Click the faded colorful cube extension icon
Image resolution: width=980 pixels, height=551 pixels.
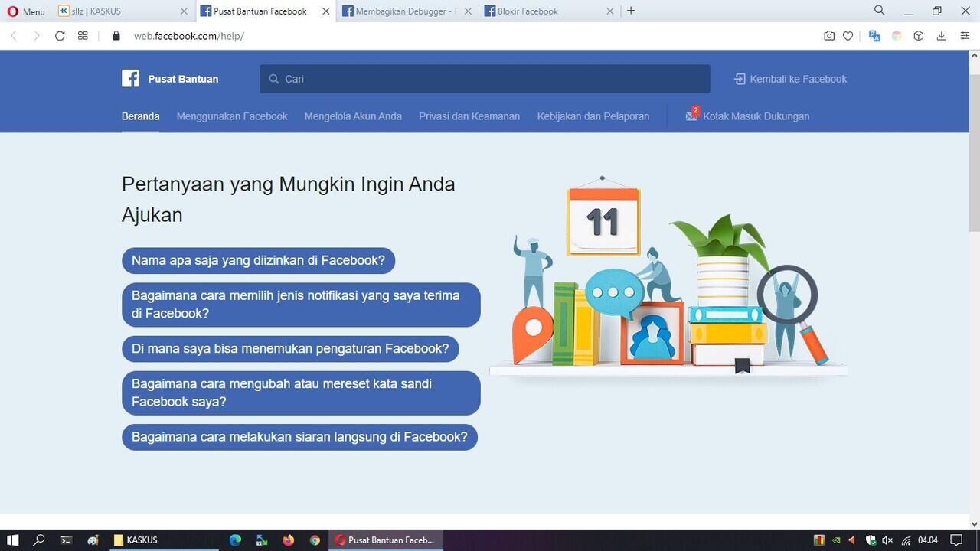897,36
